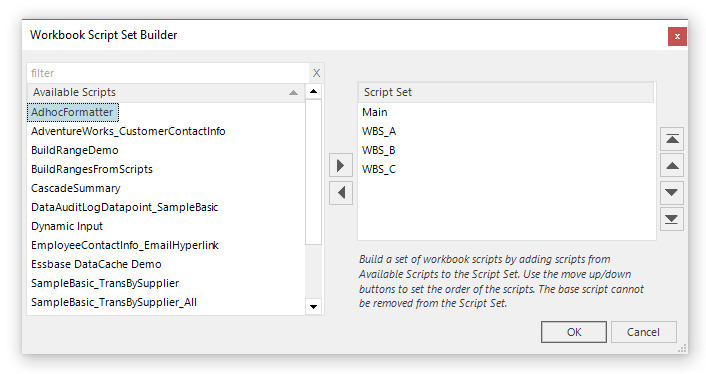Click the Available Scripts scrollbar thumb
This screenshot has height=374, width=706.
pos(313,172)
